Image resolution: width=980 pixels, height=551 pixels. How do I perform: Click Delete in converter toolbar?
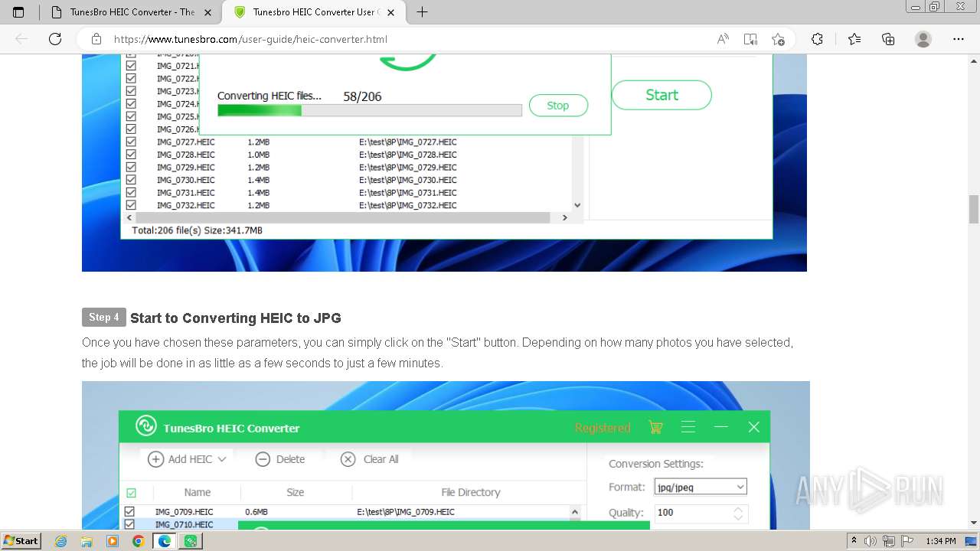[x=280, y=459]
